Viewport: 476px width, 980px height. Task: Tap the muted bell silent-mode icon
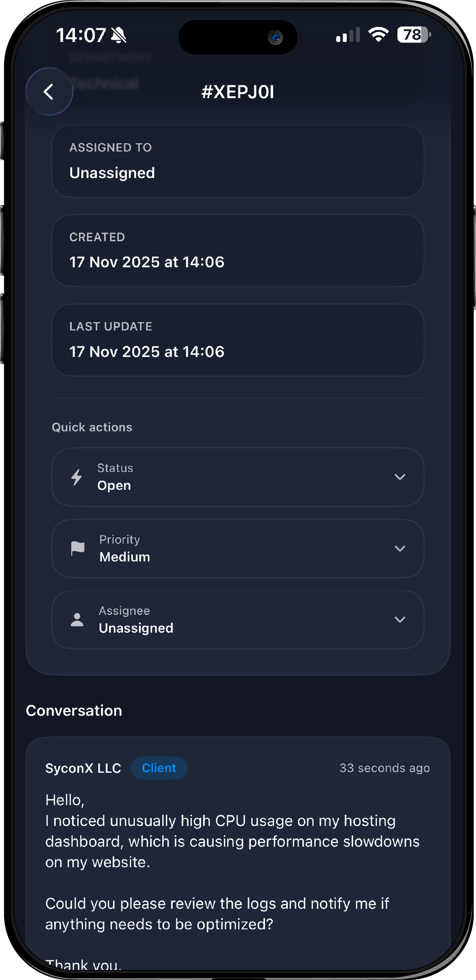point(119,35)
